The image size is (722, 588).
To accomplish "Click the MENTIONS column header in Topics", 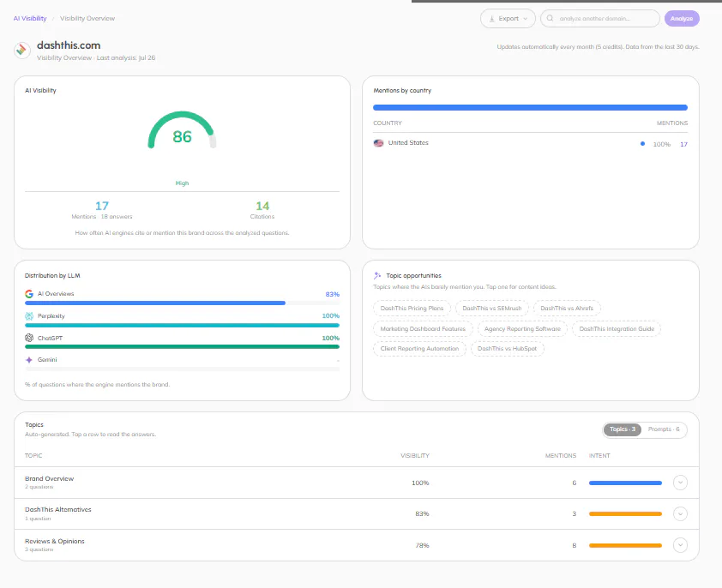I will point(561,455).
